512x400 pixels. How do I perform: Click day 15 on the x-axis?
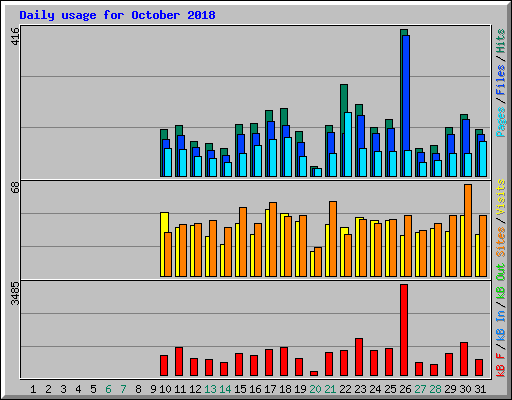[x=240, y=389]
